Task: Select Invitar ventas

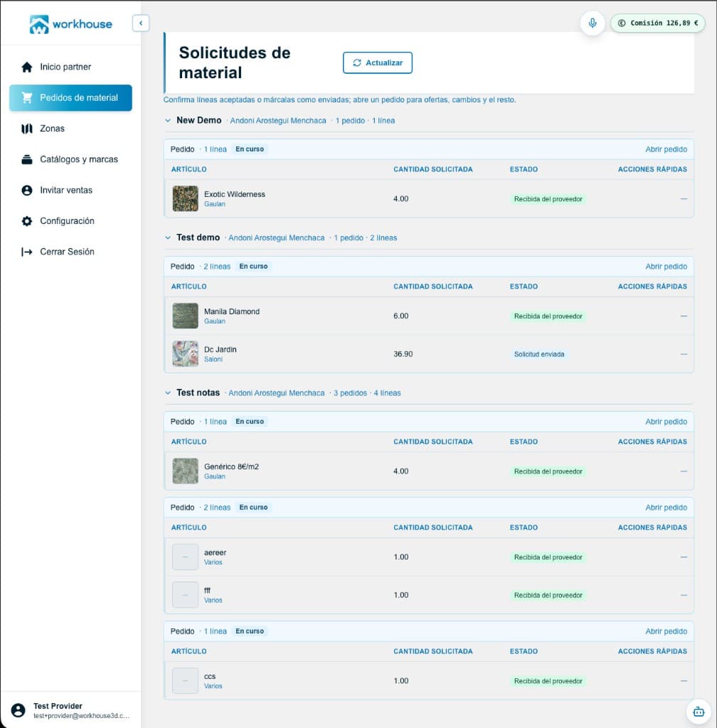Action: 70,191
